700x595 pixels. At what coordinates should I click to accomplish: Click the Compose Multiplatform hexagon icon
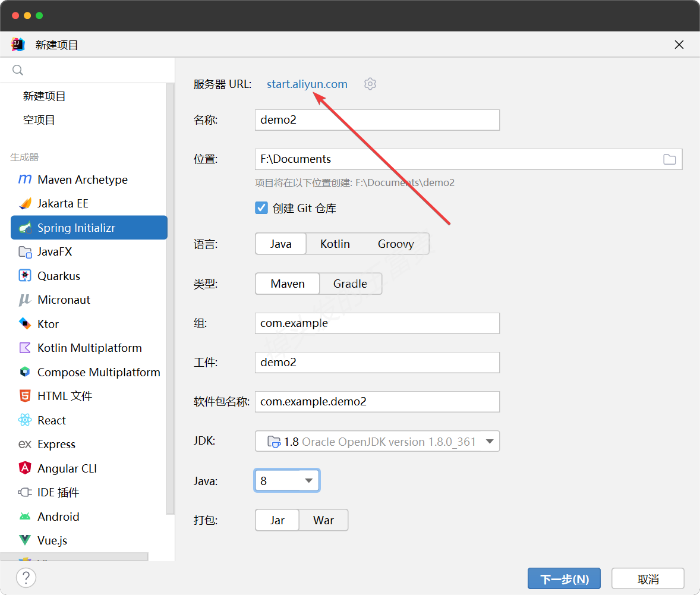tap(25, 372)
